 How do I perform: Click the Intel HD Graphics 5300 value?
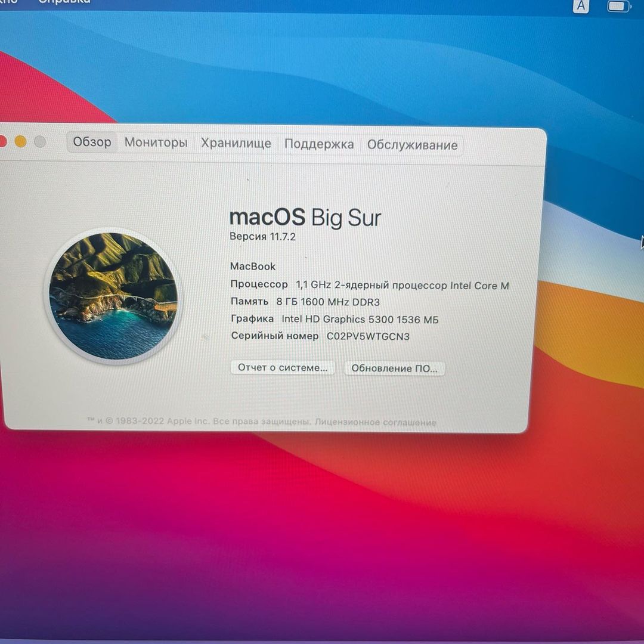click(360, 320)
